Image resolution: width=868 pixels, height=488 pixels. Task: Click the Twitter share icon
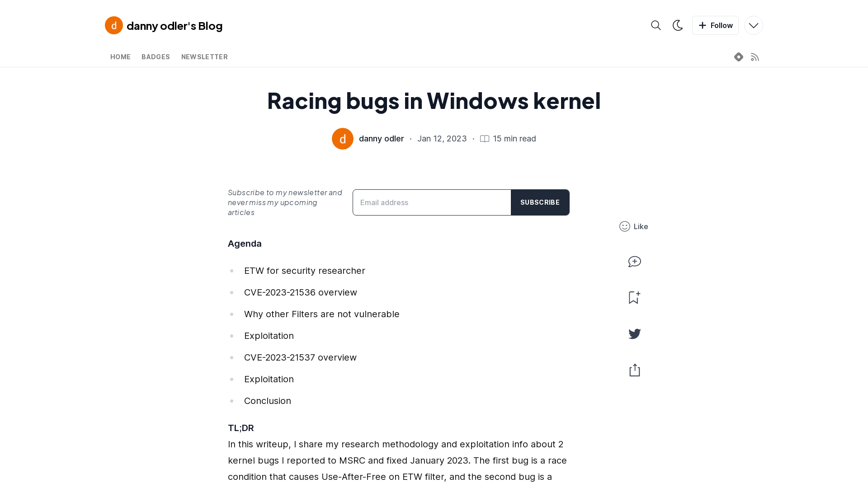click(634, 333)
